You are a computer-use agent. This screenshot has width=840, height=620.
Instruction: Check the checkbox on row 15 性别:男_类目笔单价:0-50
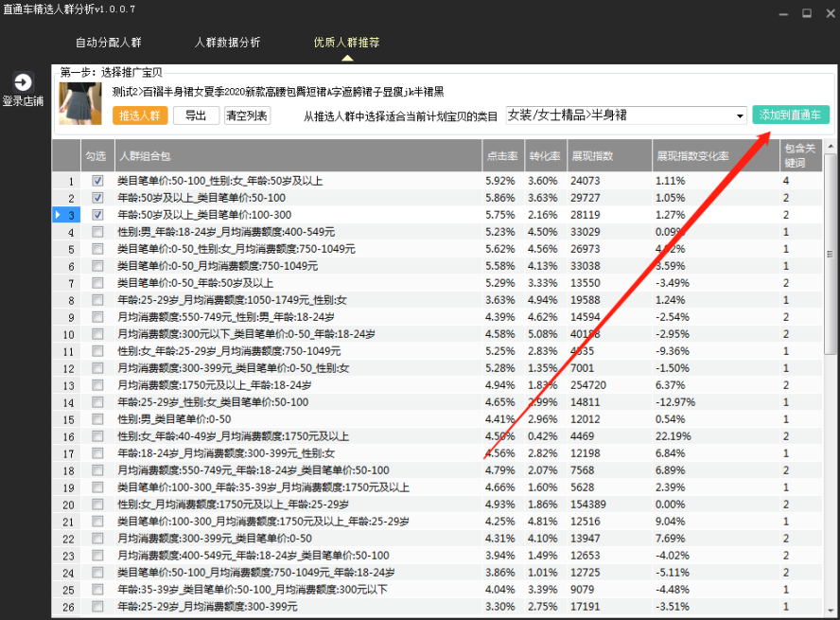(96, 419)
